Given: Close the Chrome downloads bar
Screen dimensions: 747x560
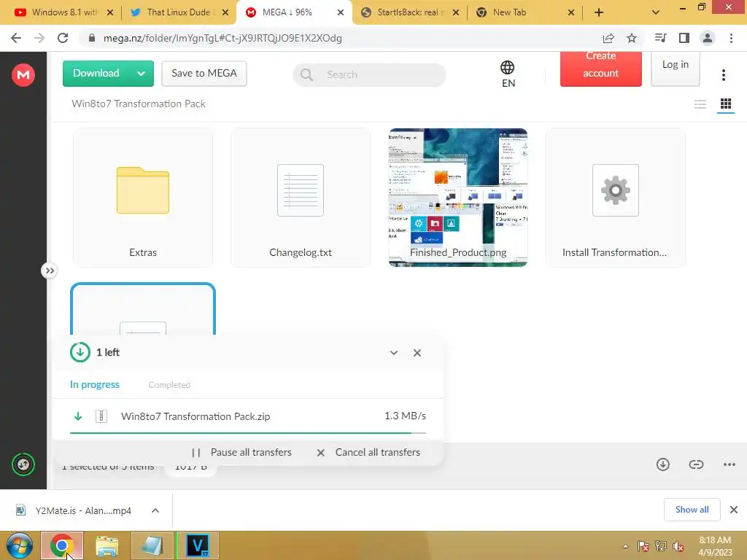Looking at the screenshot, I should [734, 510].
